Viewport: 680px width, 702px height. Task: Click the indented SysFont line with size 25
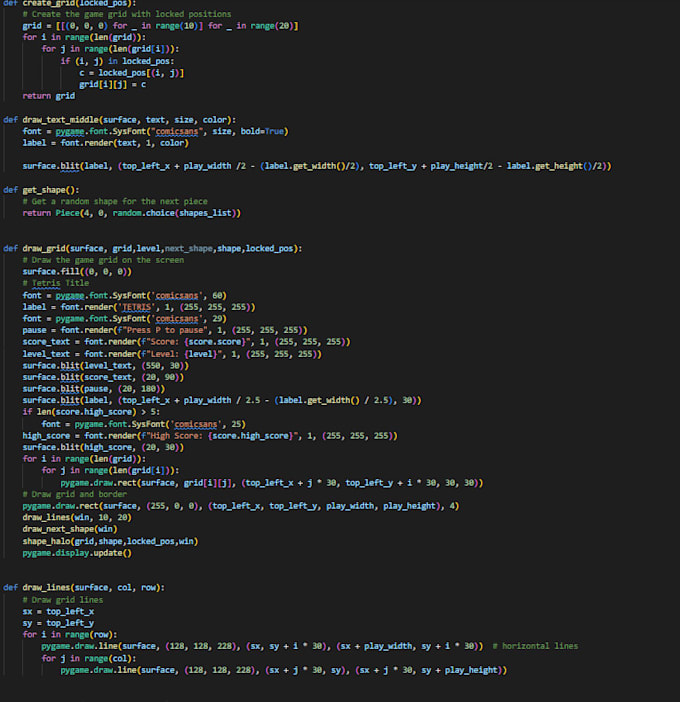click(143, 424)
